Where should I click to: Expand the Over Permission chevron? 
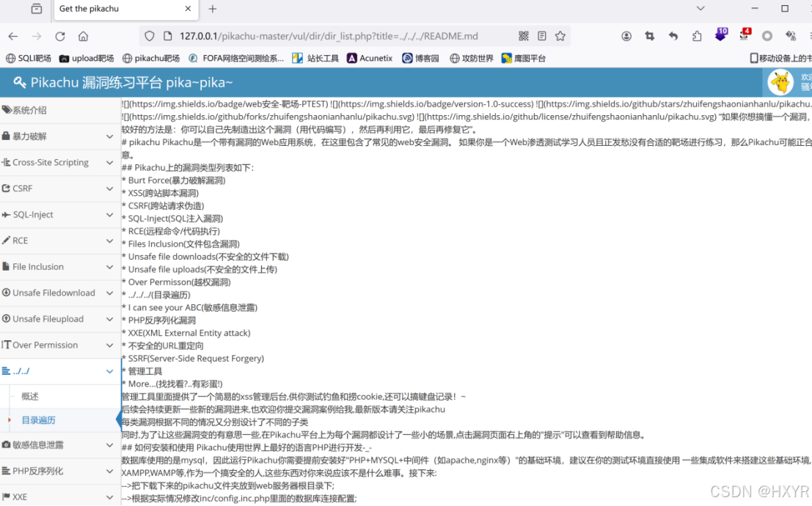[109, 345]
